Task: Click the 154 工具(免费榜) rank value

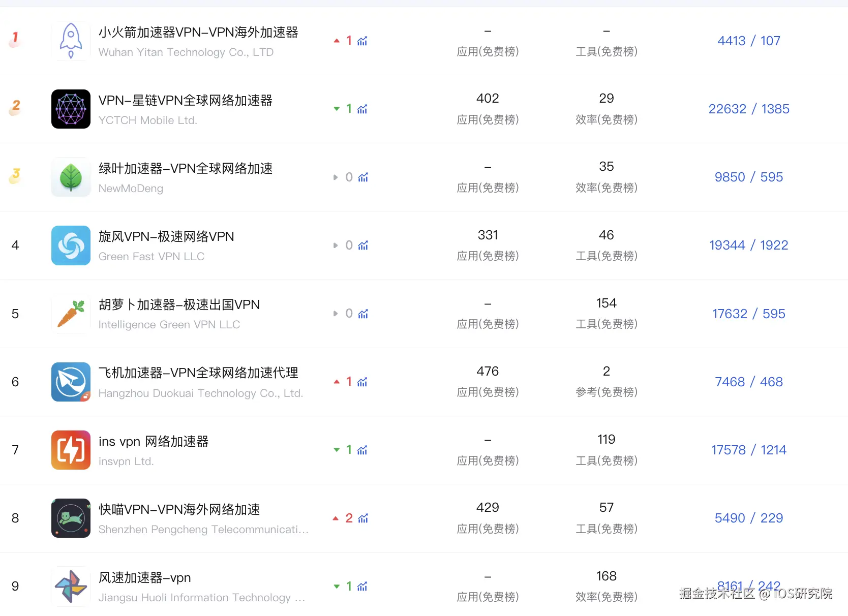Action: (x=607, y=303)
